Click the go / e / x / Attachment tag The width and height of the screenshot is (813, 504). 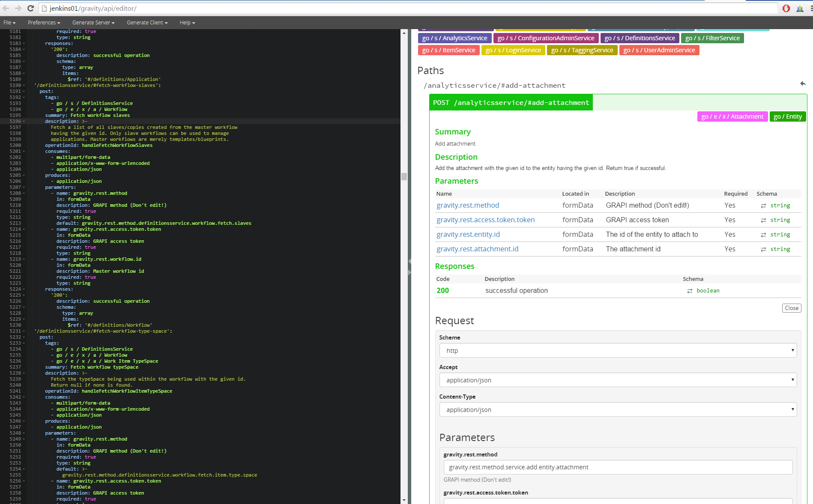[732, 116]
